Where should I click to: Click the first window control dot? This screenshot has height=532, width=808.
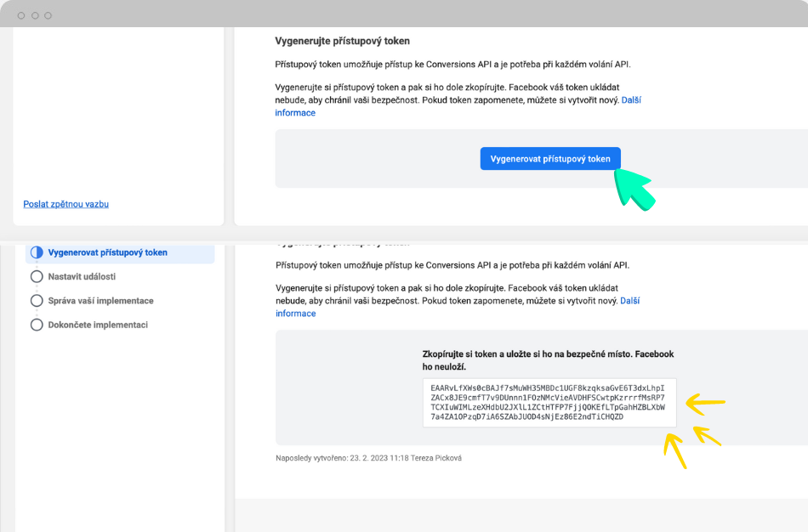[21, 15]
